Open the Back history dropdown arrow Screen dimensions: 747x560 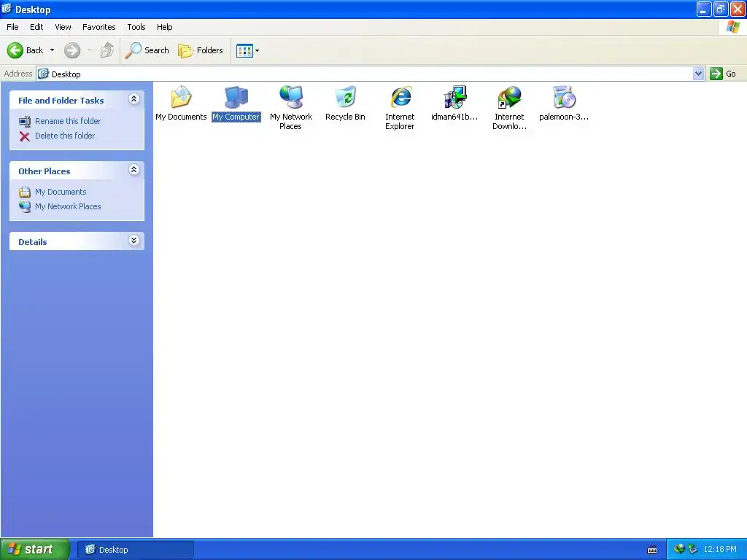[52, 50]
